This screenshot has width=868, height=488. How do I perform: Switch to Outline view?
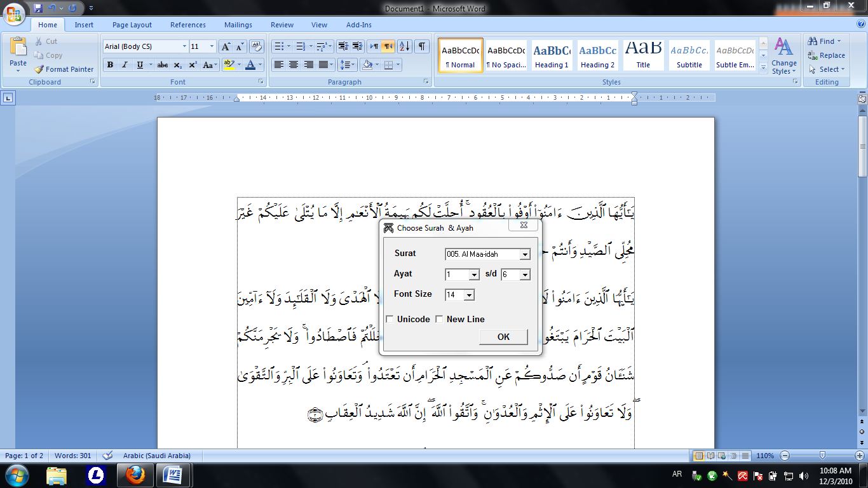click(734, 456)
